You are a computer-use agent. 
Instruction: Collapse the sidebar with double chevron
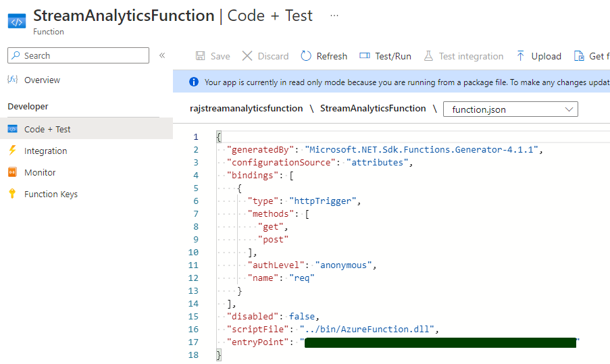click(162, 55)
